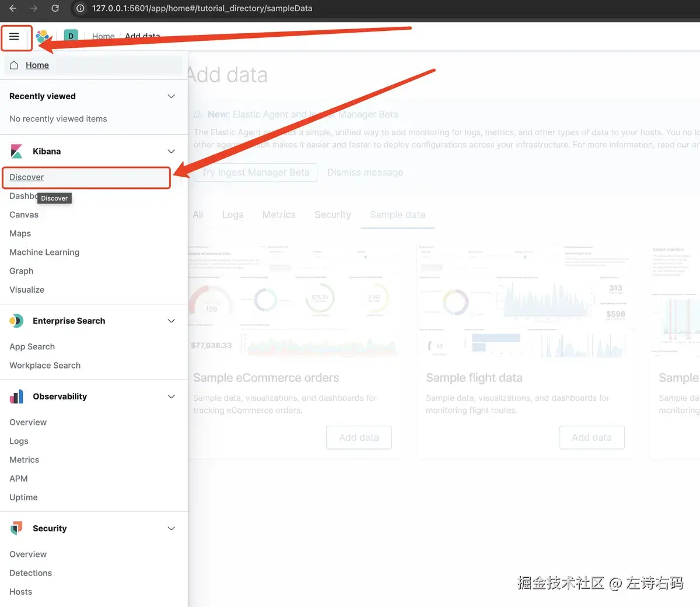
Task: Open Graph in the Kibana menu
Action: (22, 271)
